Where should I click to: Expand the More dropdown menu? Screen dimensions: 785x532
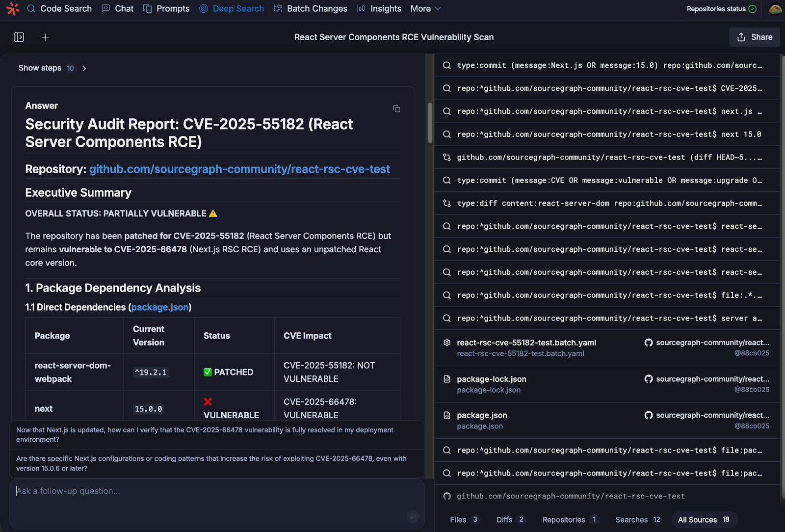[x=426, y=8]
